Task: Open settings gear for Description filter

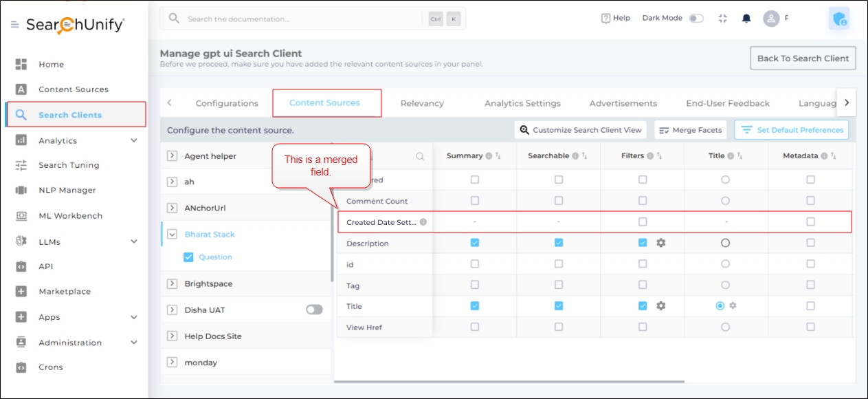Action: (660, 243)
